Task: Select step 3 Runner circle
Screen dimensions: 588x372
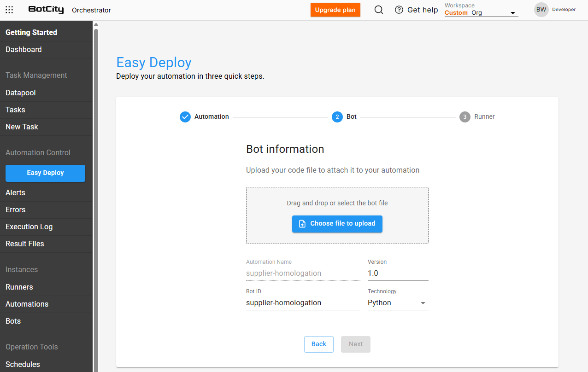Action: click(x=465, y=117)
